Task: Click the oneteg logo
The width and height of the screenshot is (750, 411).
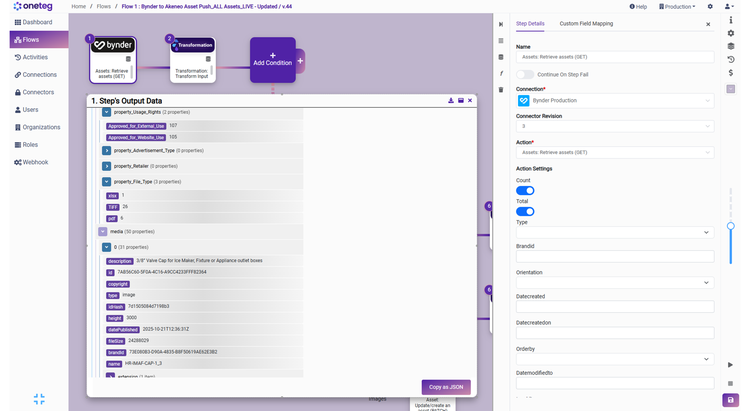Action: pyautogui.click(x=33, y=6)
